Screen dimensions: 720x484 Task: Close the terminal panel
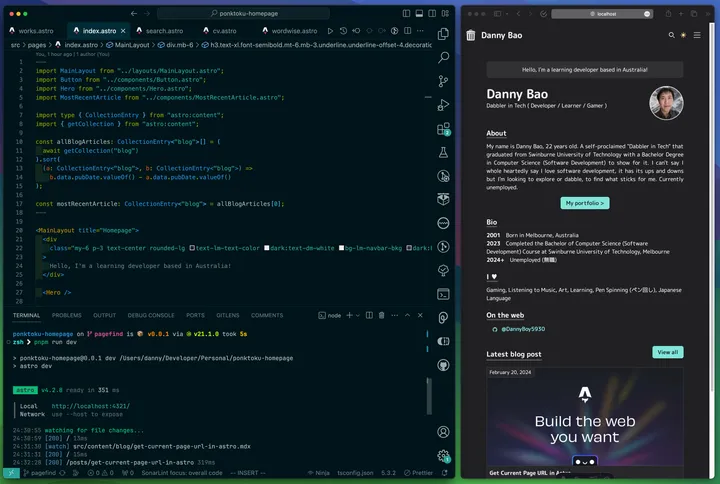[x=420, y=315]
